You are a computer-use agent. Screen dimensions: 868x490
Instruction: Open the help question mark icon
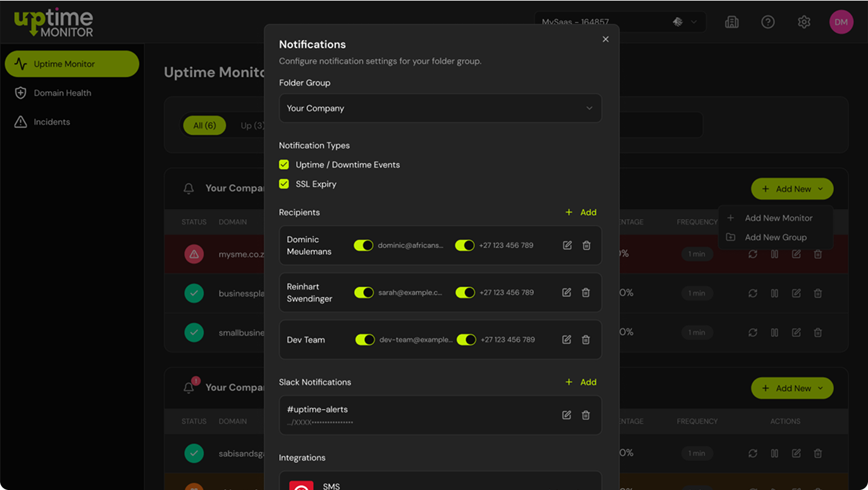point(768,22)
